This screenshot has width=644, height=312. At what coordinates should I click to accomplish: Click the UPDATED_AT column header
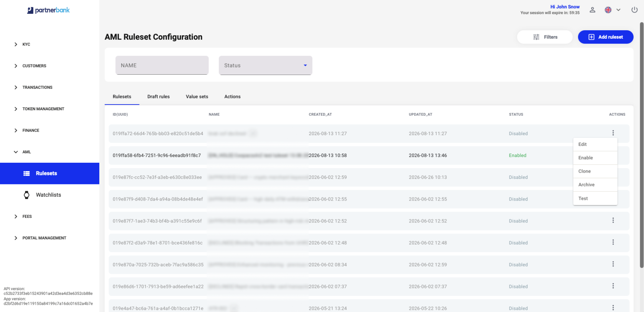[421, 114]
